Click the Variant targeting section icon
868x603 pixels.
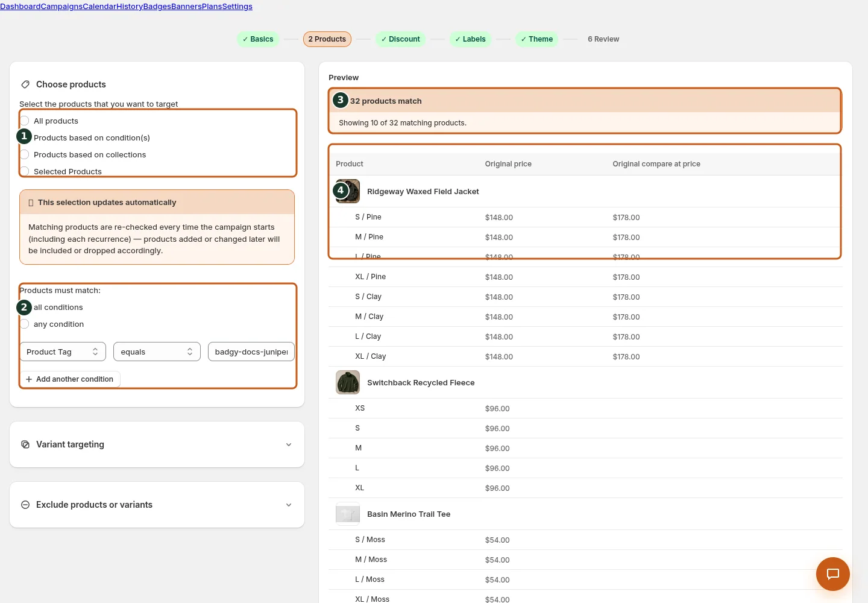click(25, 444)
